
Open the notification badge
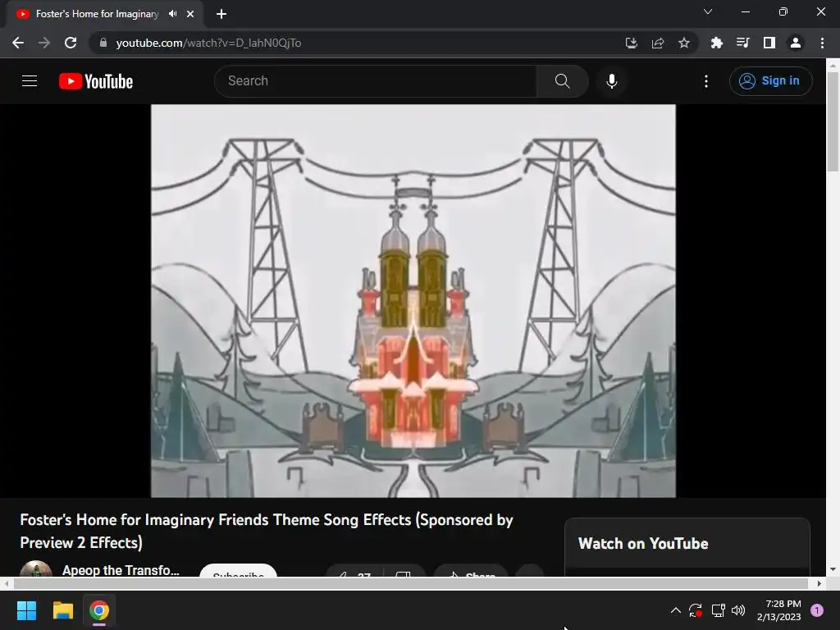pyautogui.click(x=817, y=610)
